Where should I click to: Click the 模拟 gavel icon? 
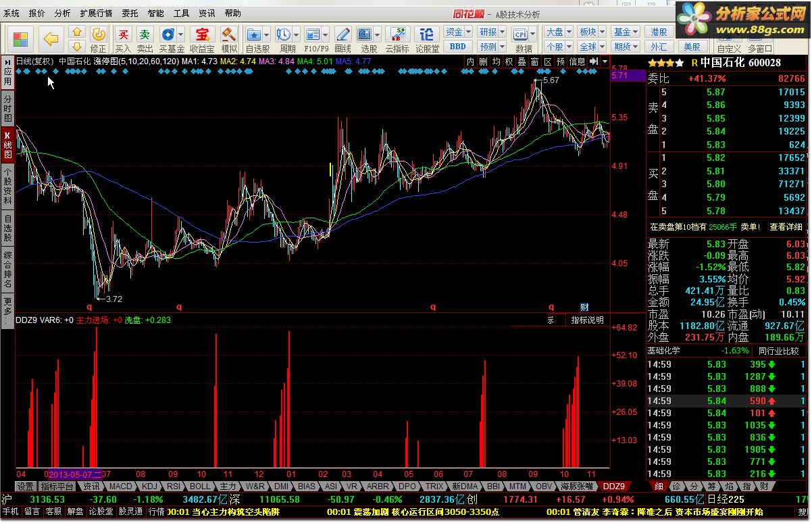[229, 39]
